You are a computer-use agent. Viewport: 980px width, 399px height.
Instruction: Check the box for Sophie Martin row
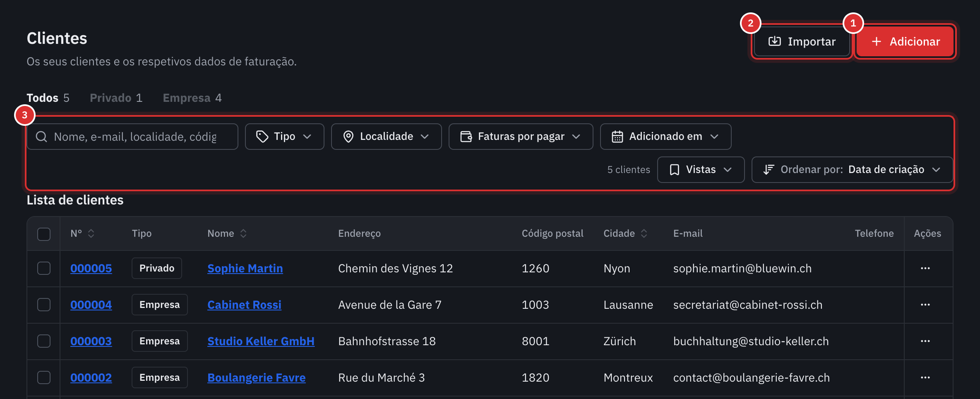click(x=44, y=268)
